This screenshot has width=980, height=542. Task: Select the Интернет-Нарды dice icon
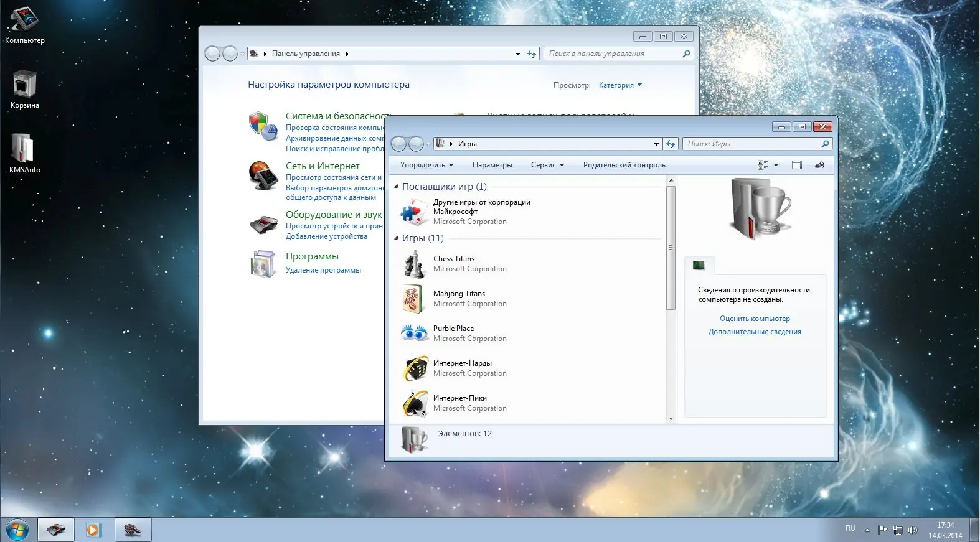click(x=415, y=368)
